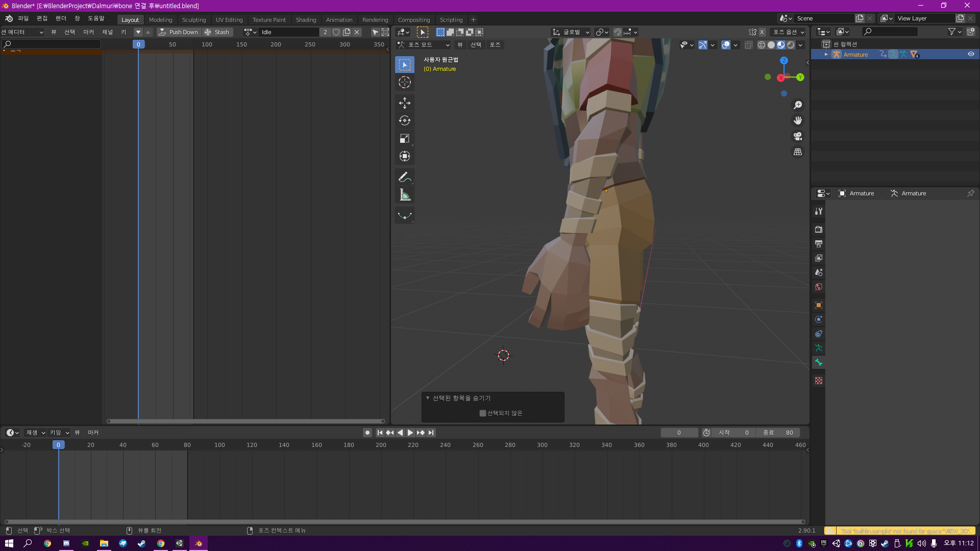Switch to solid viewport shading
Image resolution: width=980 pixels, height=551 pixels.
coord(771,45)
